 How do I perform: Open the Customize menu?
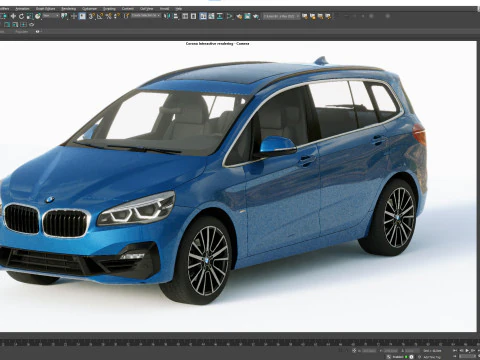tap(89, 9)
